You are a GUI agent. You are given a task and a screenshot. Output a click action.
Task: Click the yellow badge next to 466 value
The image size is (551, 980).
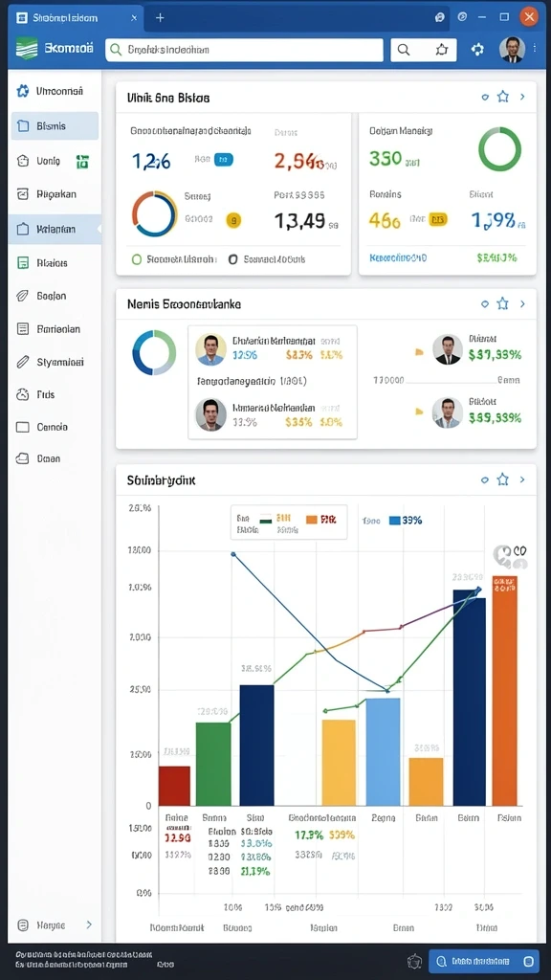point(438,219)
